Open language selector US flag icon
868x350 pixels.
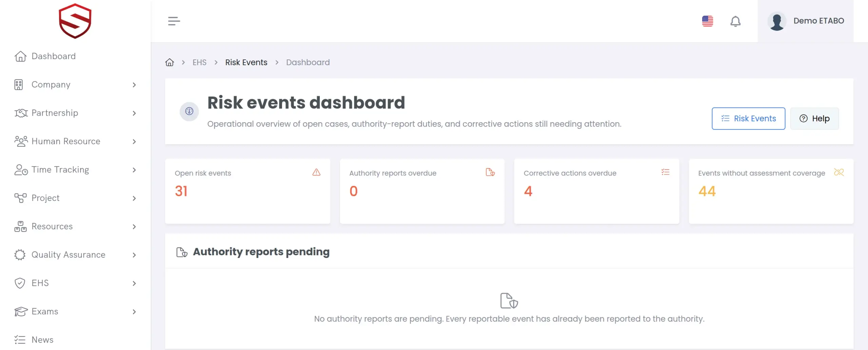[708, 21]
